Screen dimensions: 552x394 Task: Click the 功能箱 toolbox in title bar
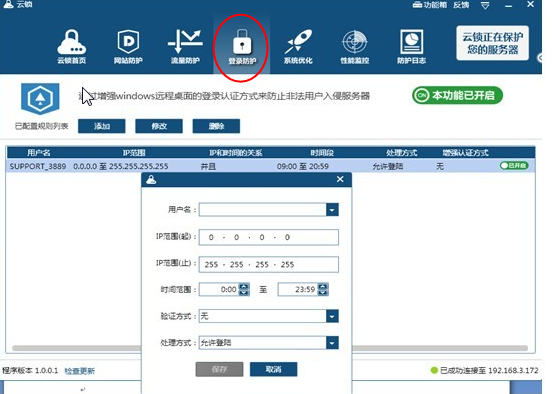click(430, 5)
